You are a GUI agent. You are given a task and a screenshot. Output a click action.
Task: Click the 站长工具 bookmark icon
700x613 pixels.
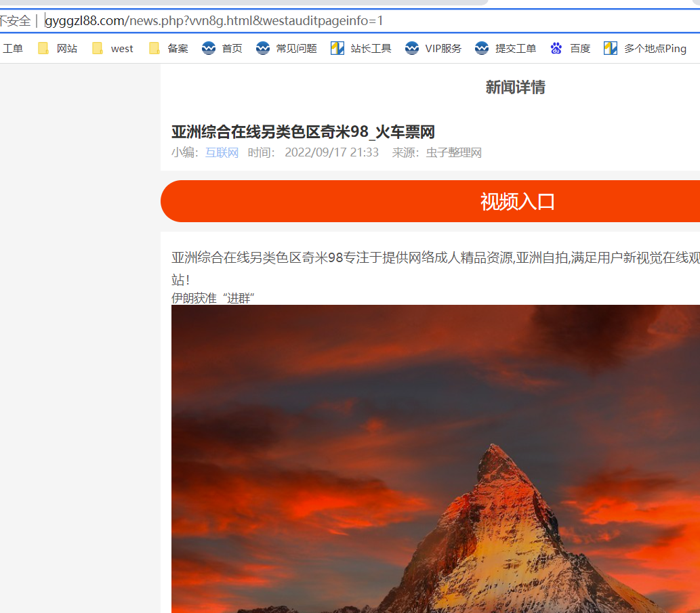coord(337,48)
